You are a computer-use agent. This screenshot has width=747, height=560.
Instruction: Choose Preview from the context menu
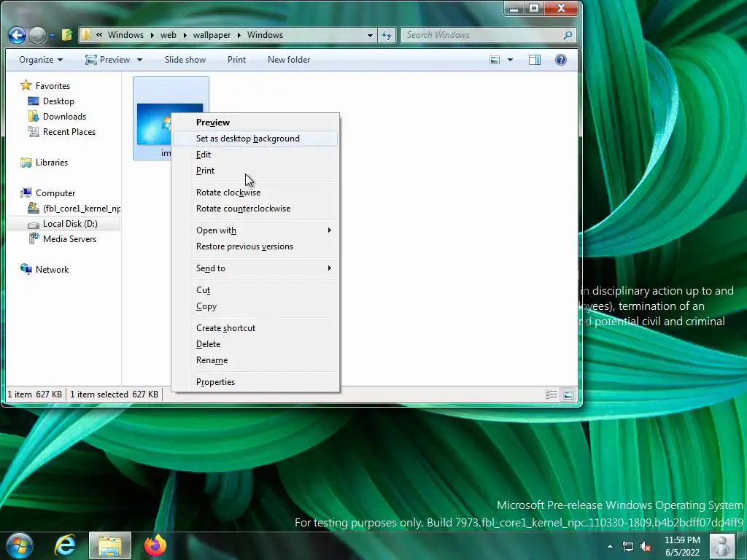pyautogui.click(x=255, y=122)
